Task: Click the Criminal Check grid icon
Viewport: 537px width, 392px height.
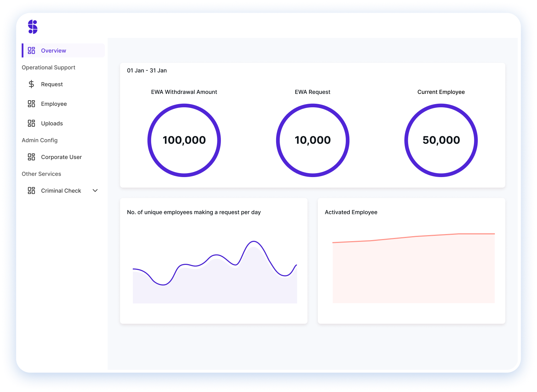Action: tap(32, 191)
